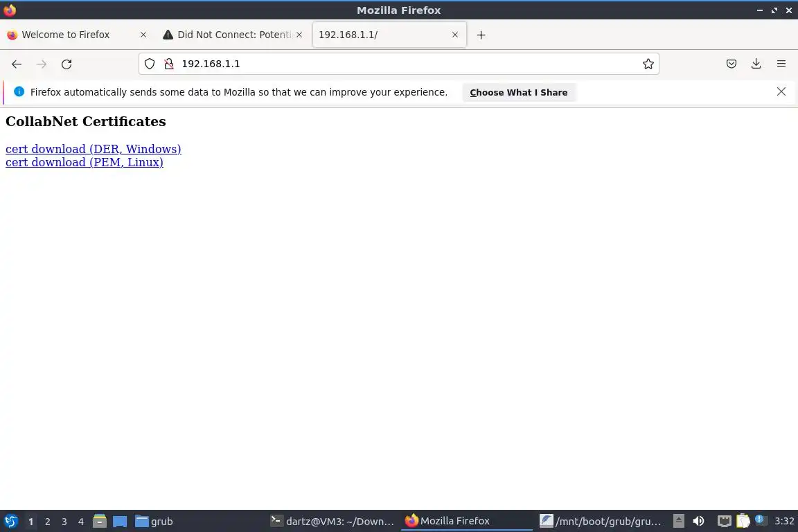
Task: Click Choose What I Share button
Action: 519,93
